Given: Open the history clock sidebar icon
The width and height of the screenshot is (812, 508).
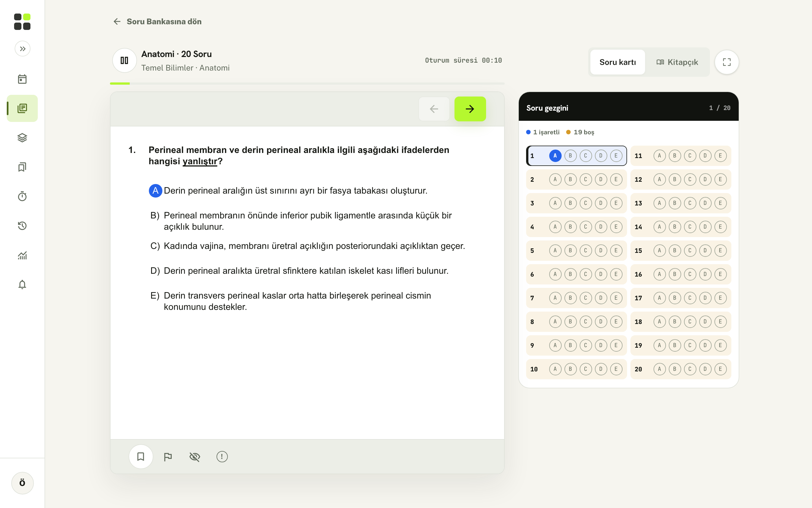Looking at the screenshot, I should (22, 226).
